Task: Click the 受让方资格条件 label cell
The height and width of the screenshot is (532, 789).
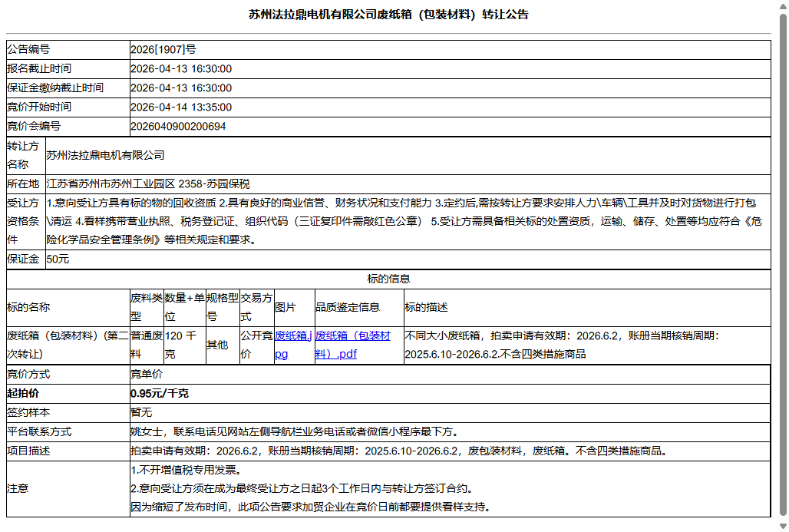Action: click(x=25, y=221)
